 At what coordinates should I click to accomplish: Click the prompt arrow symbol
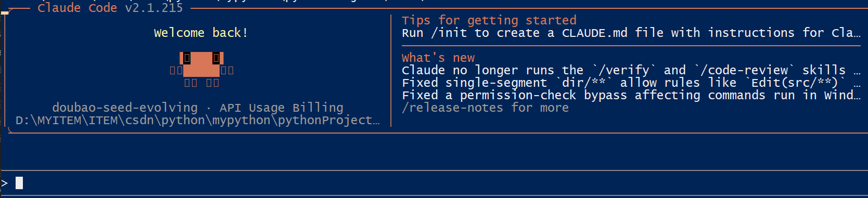[5, 183]
